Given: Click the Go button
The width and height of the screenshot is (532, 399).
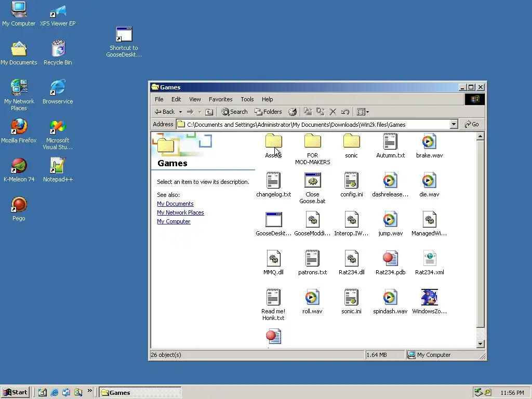Looking at the screenshot, I should pyautogui.click(x=472, y=125).
